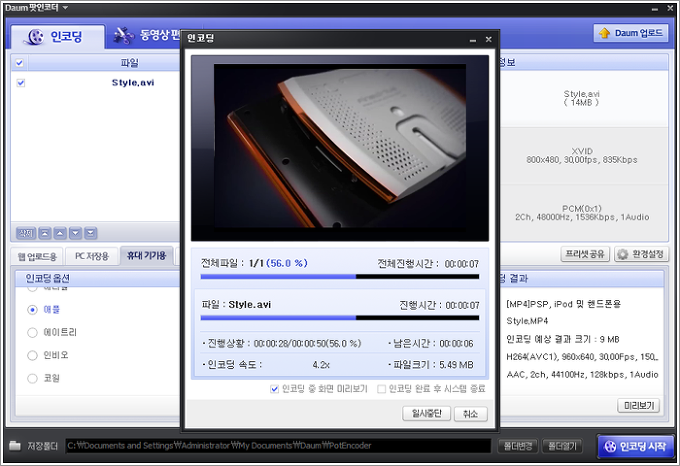The image size is (680, 466).
Task: Click the Style.avi file progress bar
Action: point(340,318)
